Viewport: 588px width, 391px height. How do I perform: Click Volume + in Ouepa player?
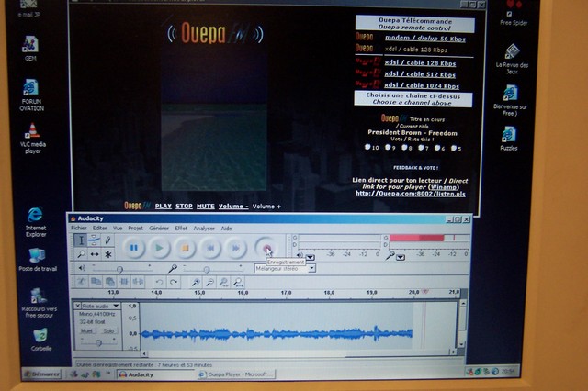click(x=266, y=207)
